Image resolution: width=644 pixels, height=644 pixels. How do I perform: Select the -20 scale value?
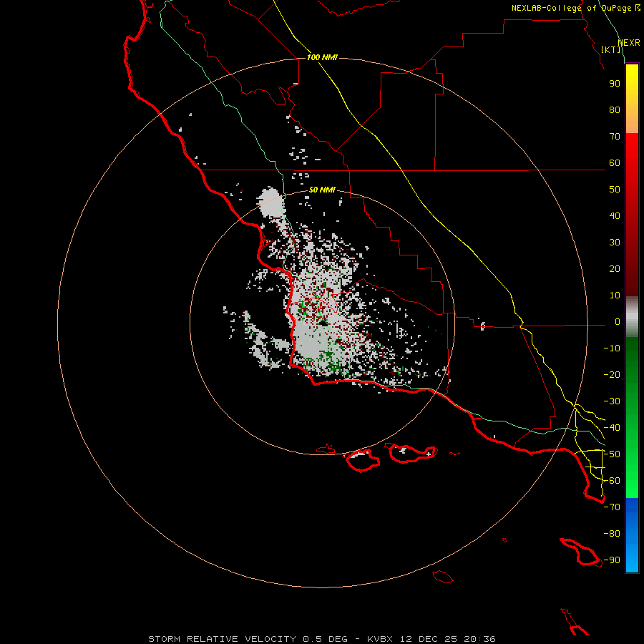(612, 374)
